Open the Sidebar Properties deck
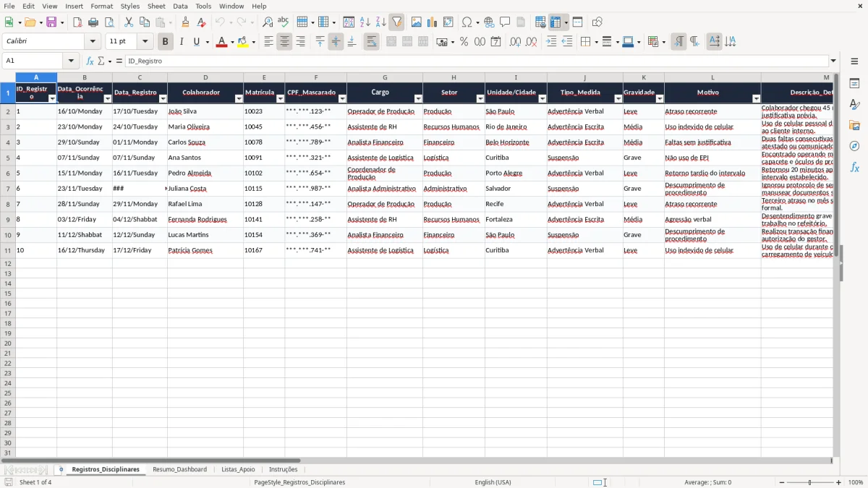 (x=854, y=84)
